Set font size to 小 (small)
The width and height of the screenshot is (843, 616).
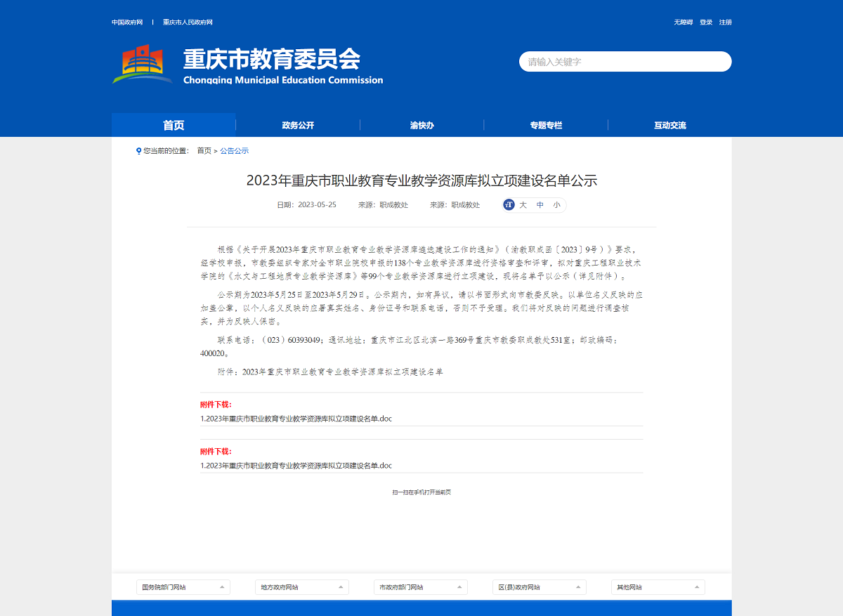556,205
